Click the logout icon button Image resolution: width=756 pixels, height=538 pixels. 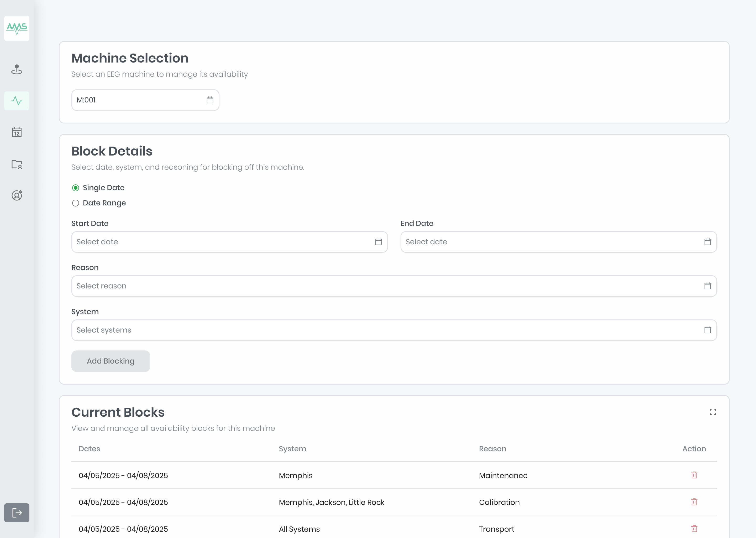pyautogui.click(x=17, y=513)
